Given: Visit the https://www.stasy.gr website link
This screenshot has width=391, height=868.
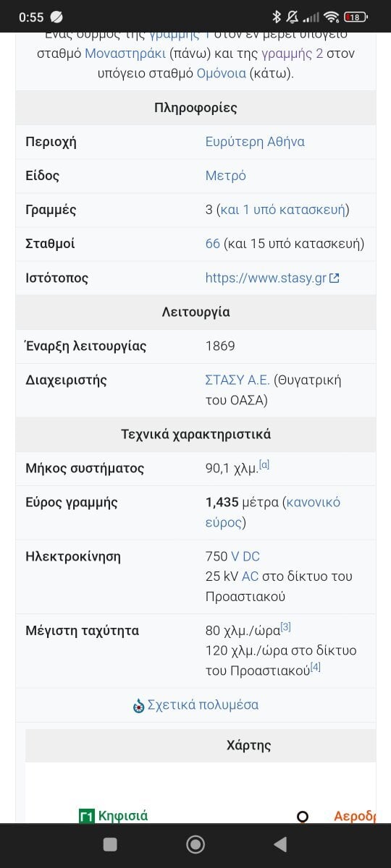Looking at the screenshot, I should coord(266,278).
